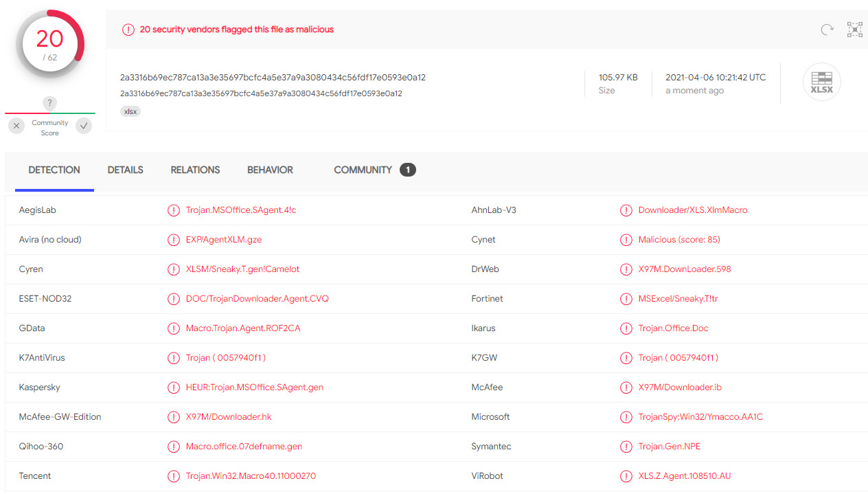Click the warning icon beside Trojan.Gen.NPE
Screen dimensions: 868x494
pyautogui.click(x=626, y=447)
